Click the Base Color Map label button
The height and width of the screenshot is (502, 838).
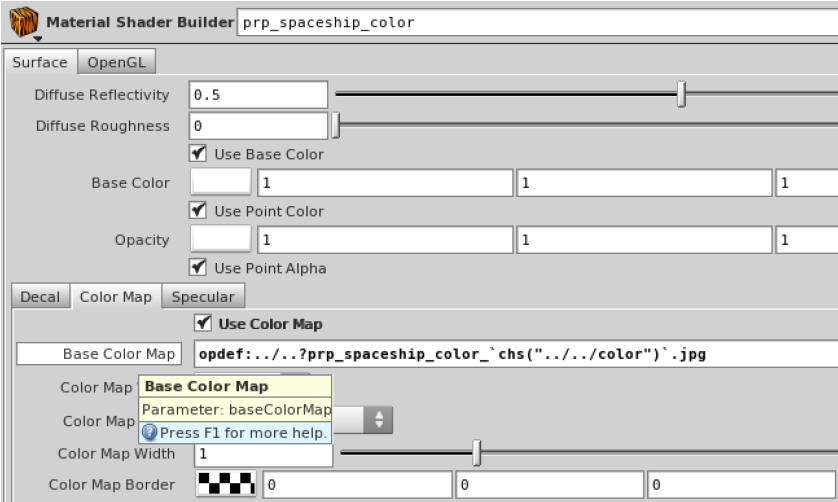(98, 354)
